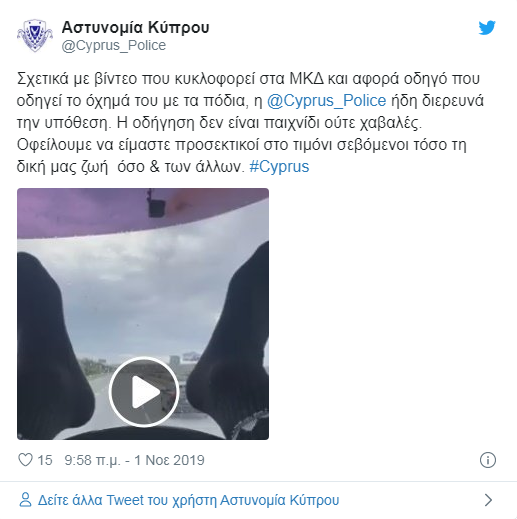Expand more tweets with the right chevron
Screen dimensions: 517x519
click(488, 500)
